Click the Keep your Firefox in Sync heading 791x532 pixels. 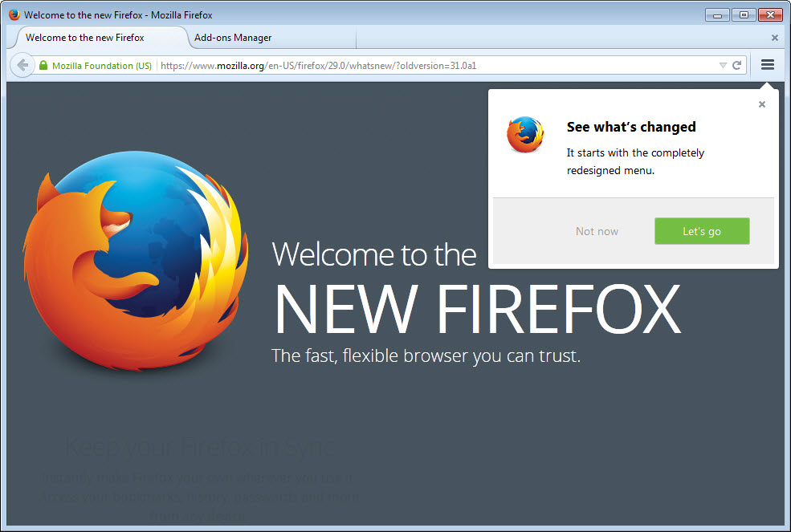200,446
